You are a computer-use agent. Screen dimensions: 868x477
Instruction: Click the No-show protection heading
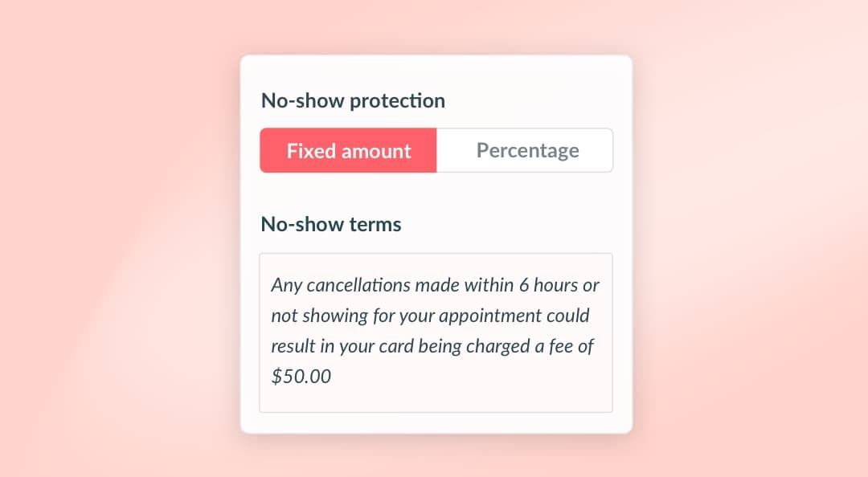pos(353,100)
